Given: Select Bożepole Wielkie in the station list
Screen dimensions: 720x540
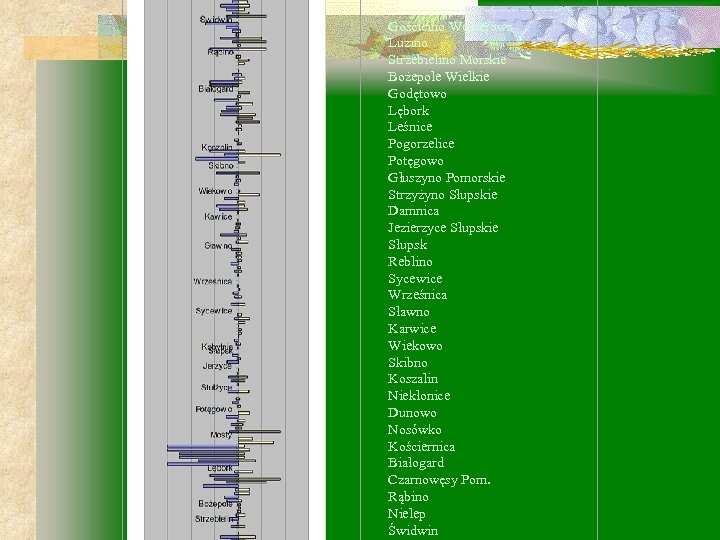Looking at the screenshot, I should [438, 77].
